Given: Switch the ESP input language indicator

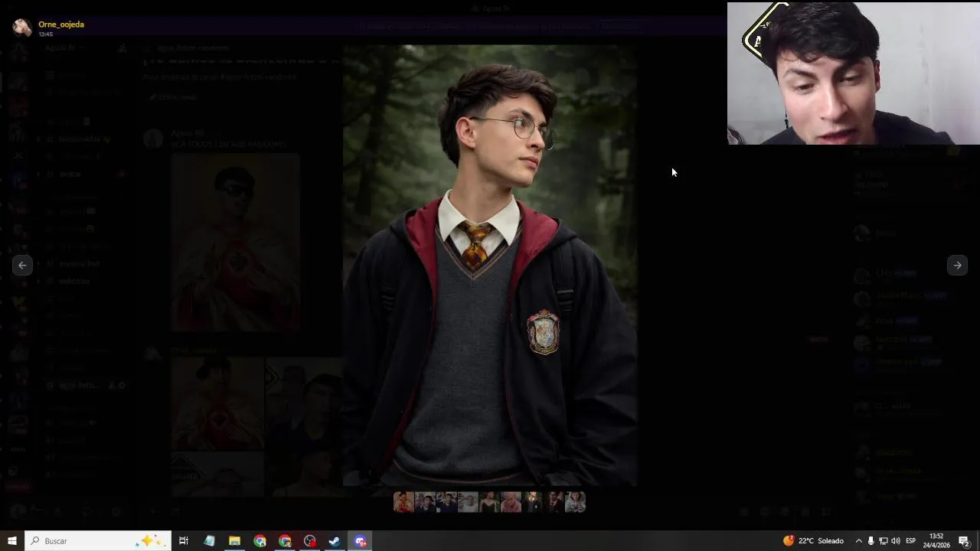Looking at the screenshot, I should click(910, 541).
